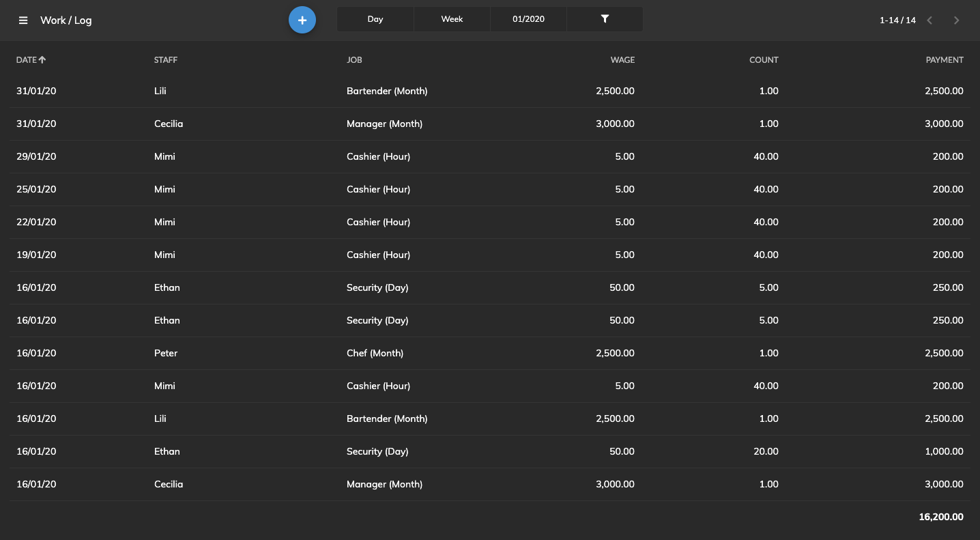Screen dimensions: 980x540
Task: Click the 5.00 wage in 29/01/20 row
Action: (x=624, y=156)
